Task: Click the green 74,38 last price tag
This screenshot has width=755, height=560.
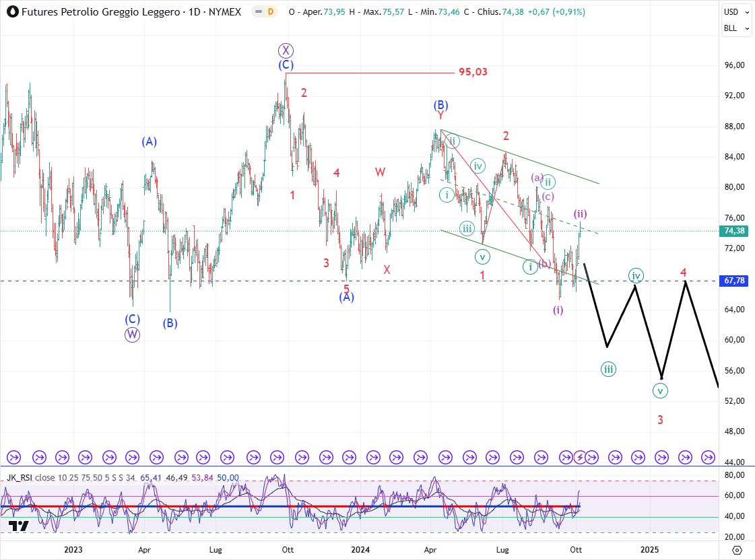Action: 734,231
